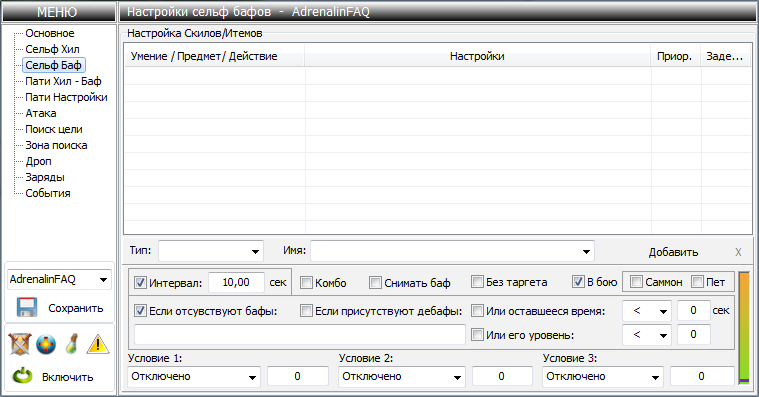Select Заряды in the menu

45,177
